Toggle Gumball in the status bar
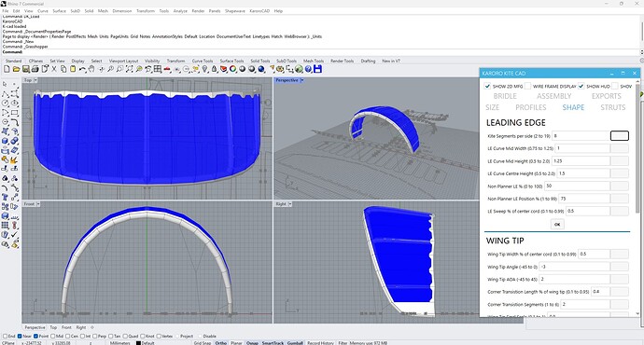644x345 pixels. (295, 342)
